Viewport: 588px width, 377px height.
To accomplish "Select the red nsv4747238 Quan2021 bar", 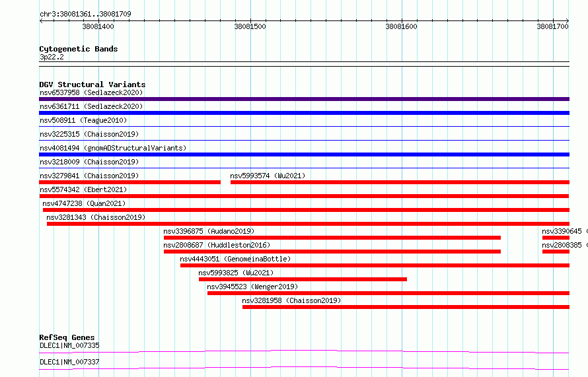I will [307, 210].
